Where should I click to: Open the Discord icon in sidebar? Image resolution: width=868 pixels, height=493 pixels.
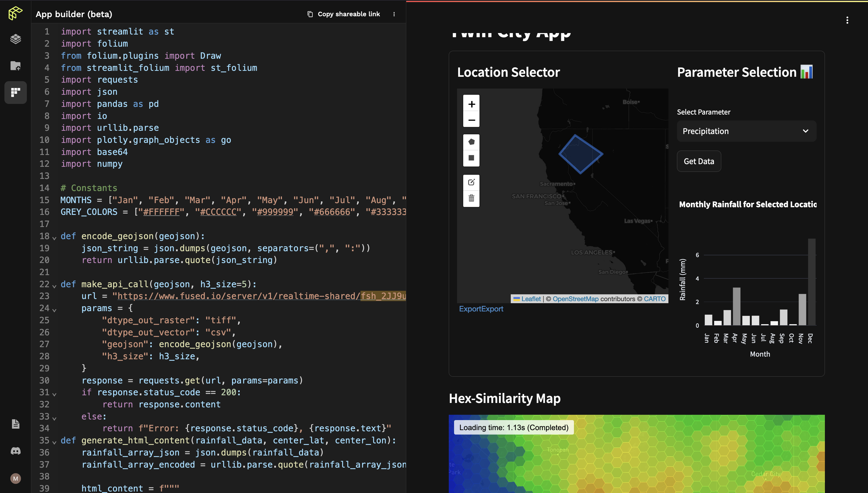coord(15,451)
